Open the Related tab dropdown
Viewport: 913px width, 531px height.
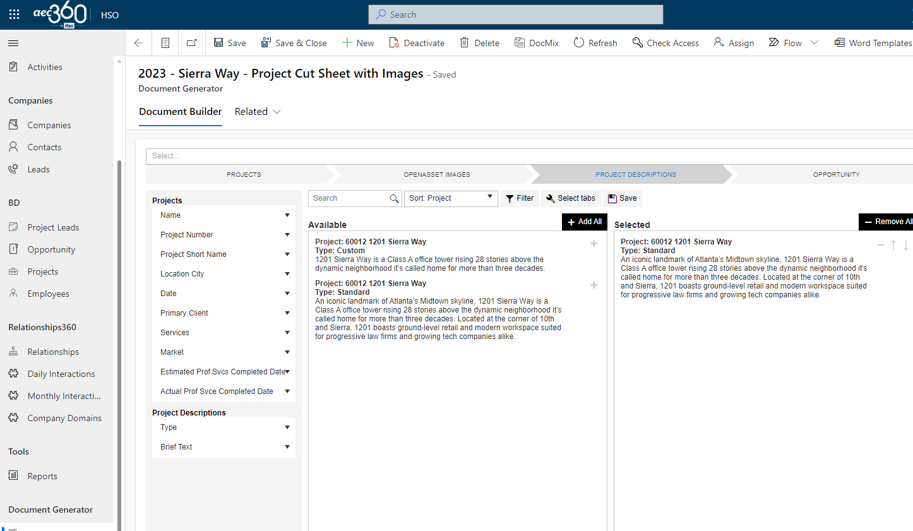257,112
